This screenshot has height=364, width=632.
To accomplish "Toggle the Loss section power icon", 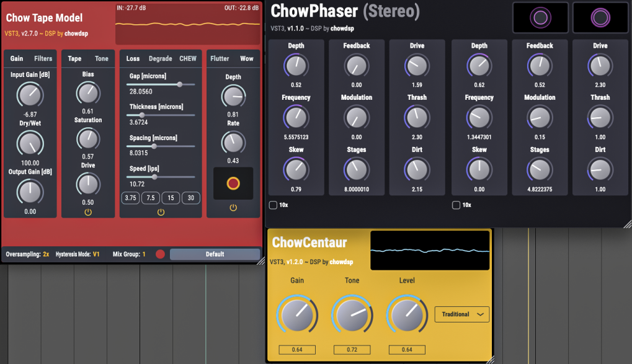I will click(161, 212).
